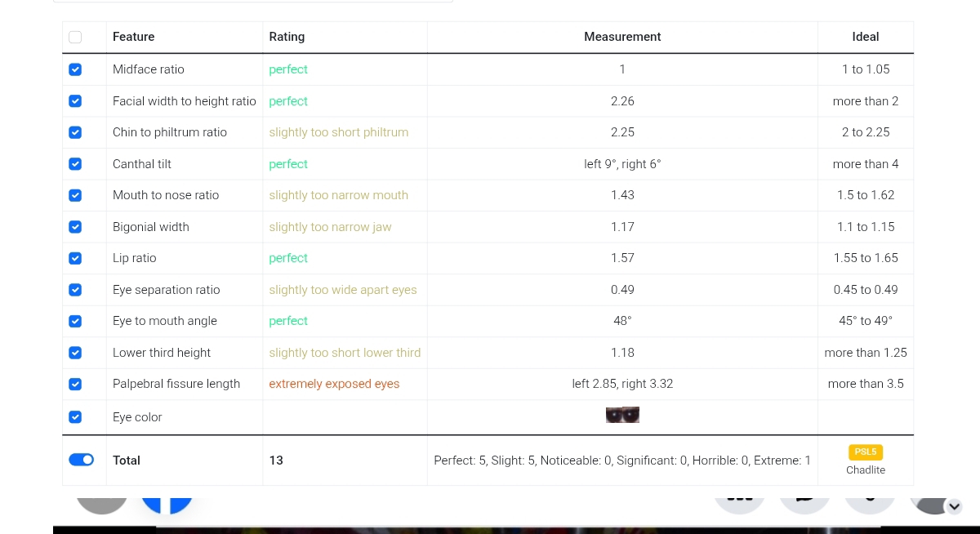This screenshot has width=980, height=534.
Task: Click the eye color thumbnail image
Action: coord(622,416)
